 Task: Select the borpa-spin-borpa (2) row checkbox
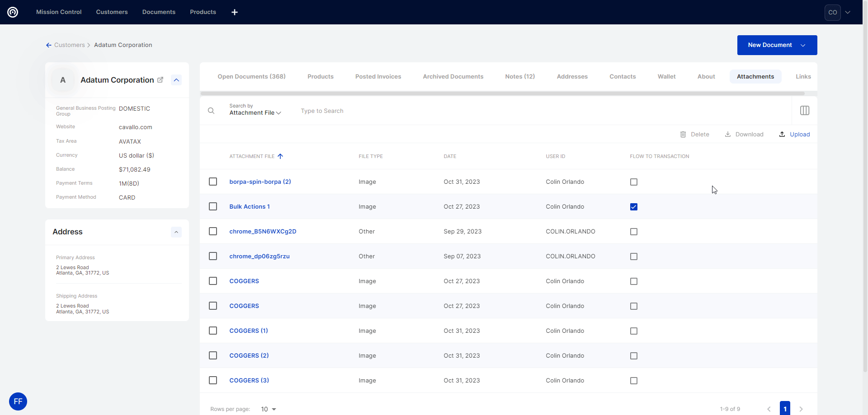[x=213, y=182]
